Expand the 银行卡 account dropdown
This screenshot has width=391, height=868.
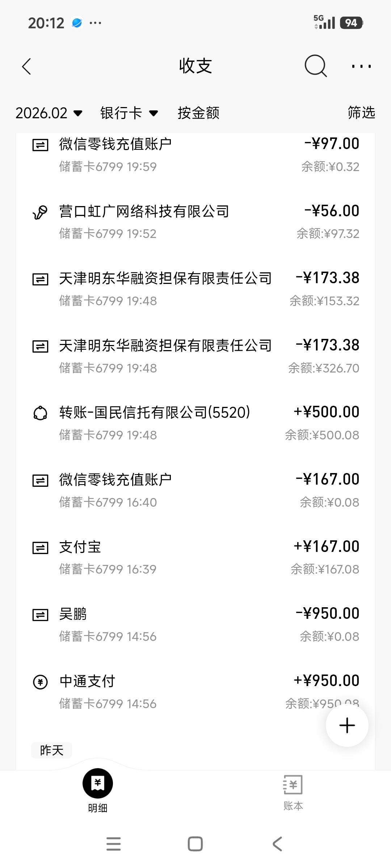[x=129, y=113]
